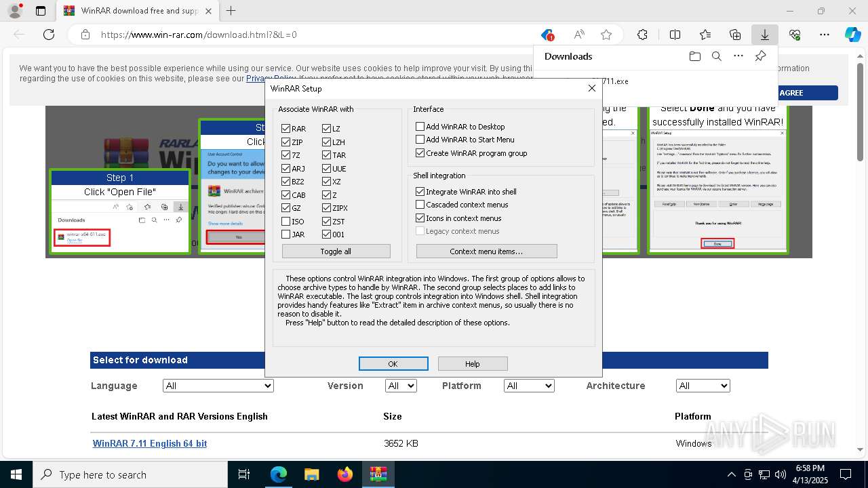Select WinRAR taskbar icon
The width and height of the screenshot is (868, 488).
tap(378, 474)
